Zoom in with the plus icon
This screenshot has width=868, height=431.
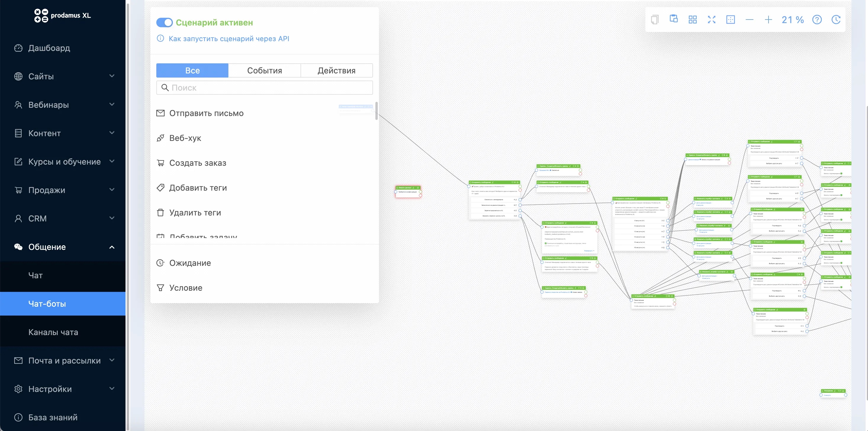pyautogui.click(x=768, y=20)
